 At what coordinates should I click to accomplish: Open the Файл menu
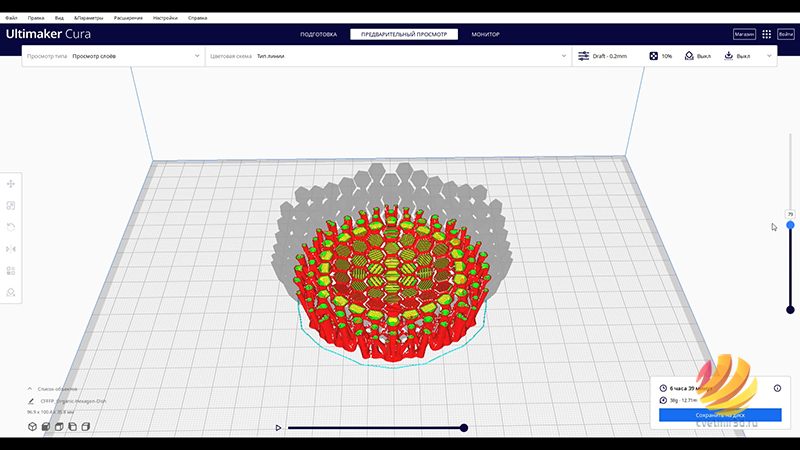[x=11, y=18]
